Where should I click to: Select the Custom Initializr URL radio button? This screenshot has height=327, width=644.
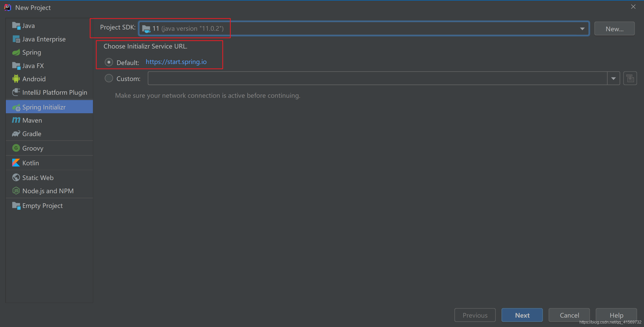click(x=109, y=78)
